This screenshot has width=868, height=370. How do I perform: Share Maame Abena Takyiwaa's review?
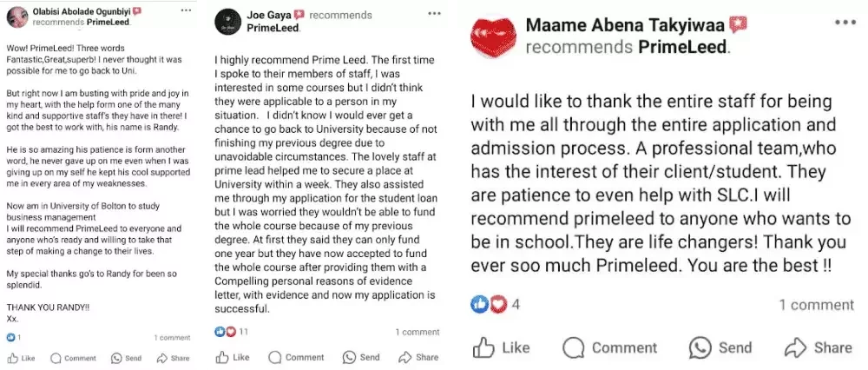point(818,347)
